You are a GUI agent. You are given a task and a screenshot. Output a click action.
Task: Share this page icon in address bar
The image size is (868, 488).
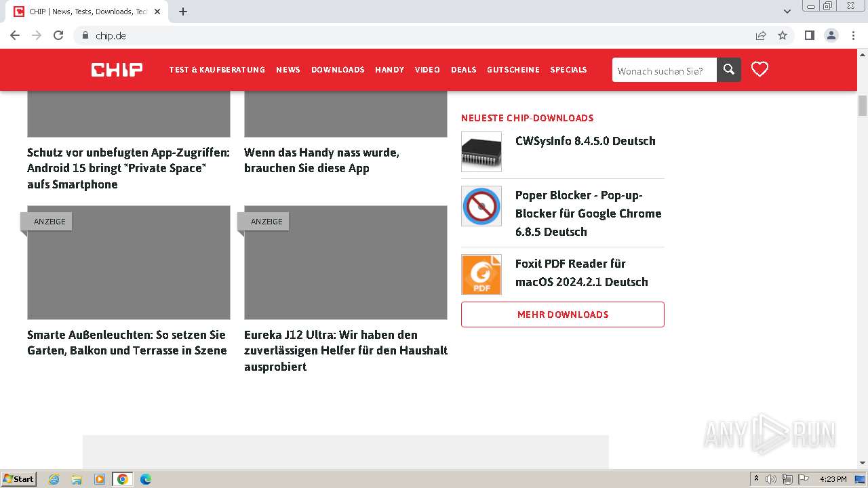(761, 35)
